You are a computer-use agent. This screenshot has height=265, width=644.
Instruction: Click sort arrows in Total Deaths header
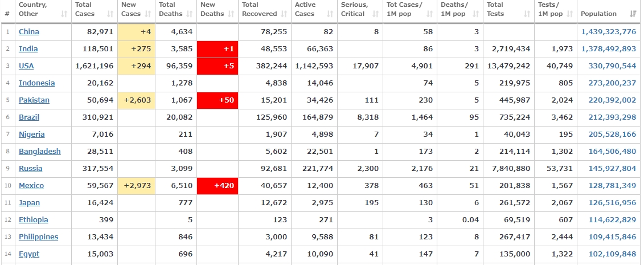pyautogui.click(x=189, y=14)
